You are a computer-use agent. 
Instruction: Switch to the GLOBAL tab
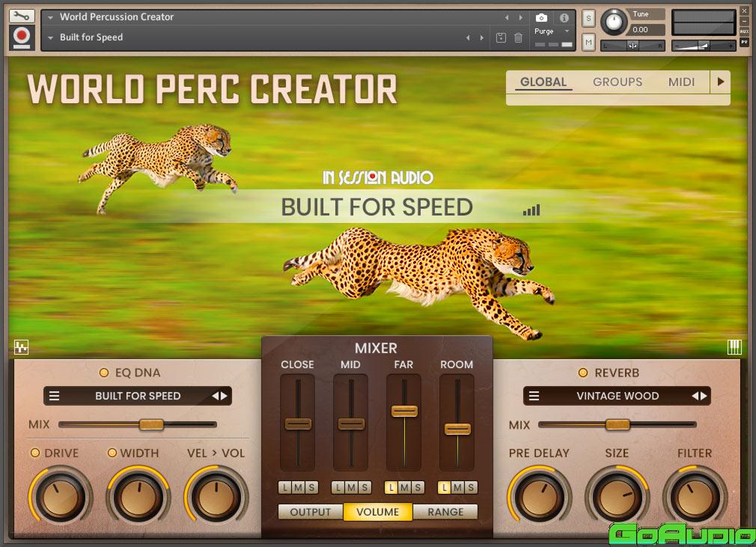point(543,82)
